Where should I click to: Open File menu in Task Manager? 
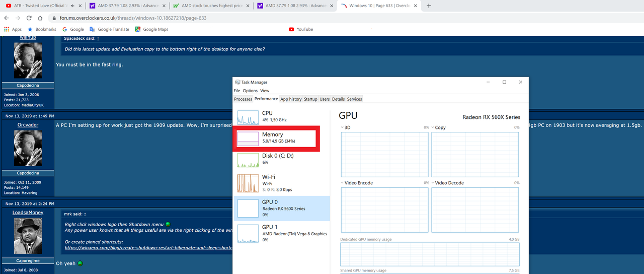tap(237, 91)
